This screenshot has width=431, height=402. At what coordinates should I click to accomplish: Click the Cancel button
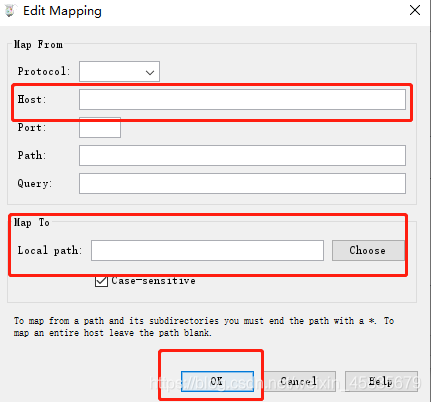pyautogui.click(x=298, y=381)
